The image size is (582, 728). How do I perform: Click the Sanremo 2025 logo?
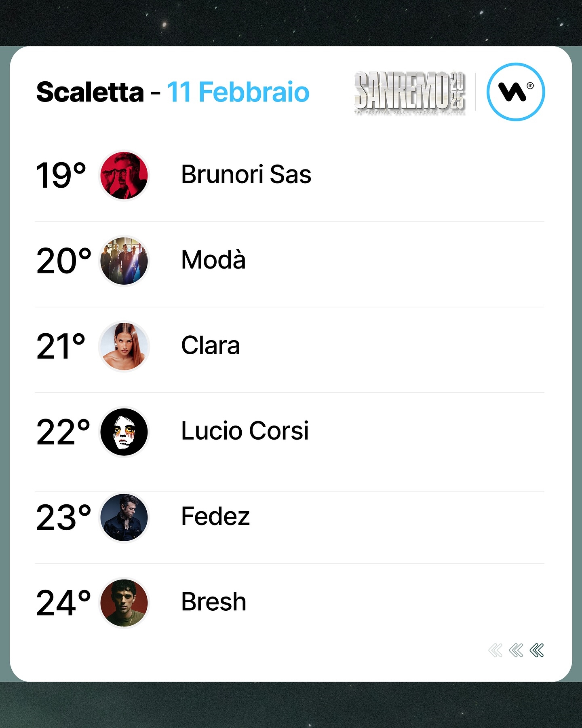pyautogui.click(x=410, y=93)
